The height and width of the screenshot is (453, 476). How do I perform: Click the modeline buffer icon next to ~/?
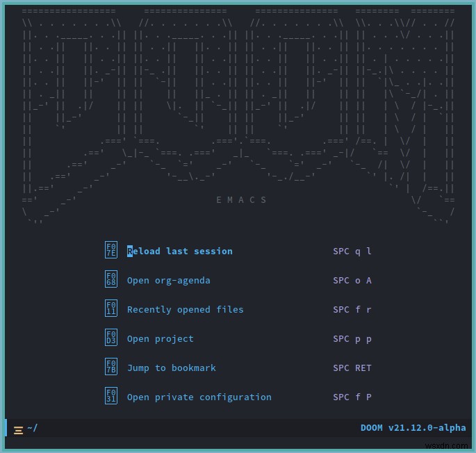pos(18,430)
